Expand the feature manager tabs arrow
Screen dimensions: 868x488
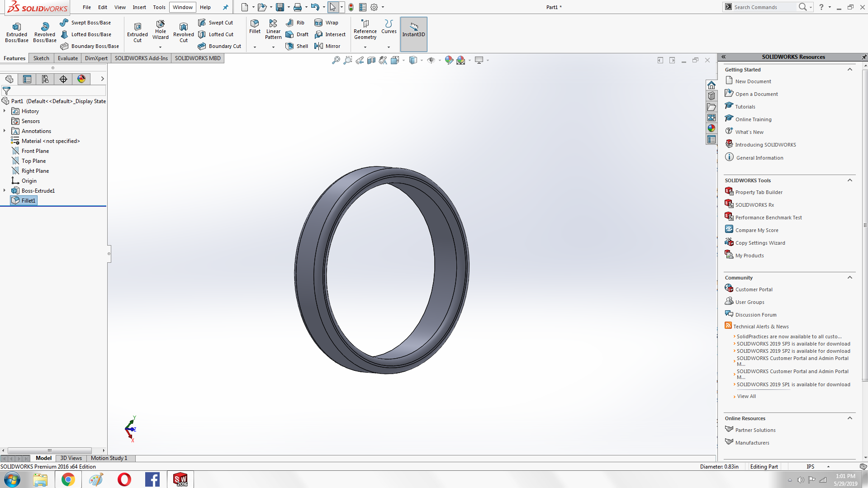[x=103, y=79]
